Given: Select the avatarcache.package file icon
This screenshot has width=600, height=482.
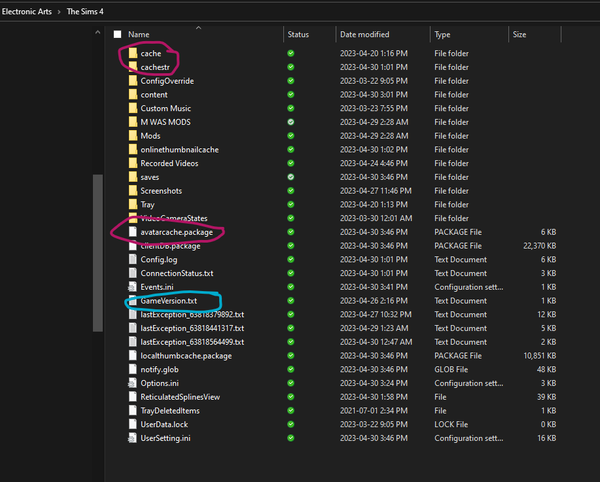Looking at the screenshot, I should coord(133,232).
